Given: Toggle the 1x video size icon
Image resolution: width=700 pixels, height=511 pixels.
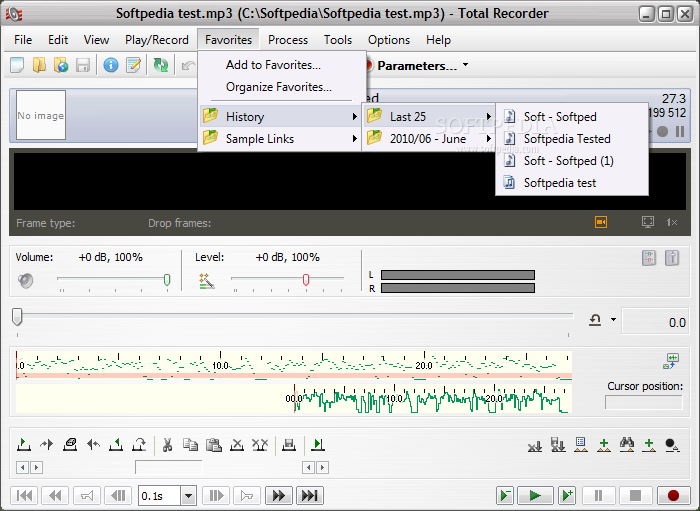Looking at the screenshot, I should click(672, 222).
